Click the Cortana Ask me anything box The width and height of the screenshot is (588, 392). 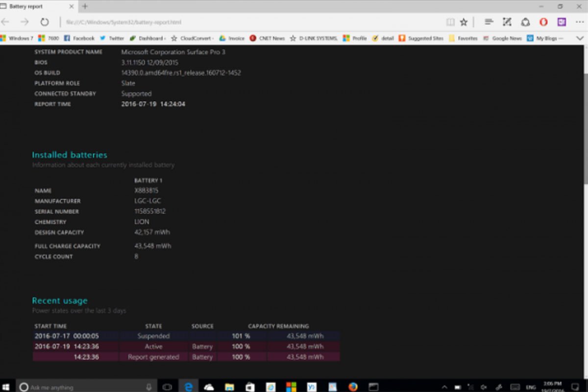click(86, 387)
